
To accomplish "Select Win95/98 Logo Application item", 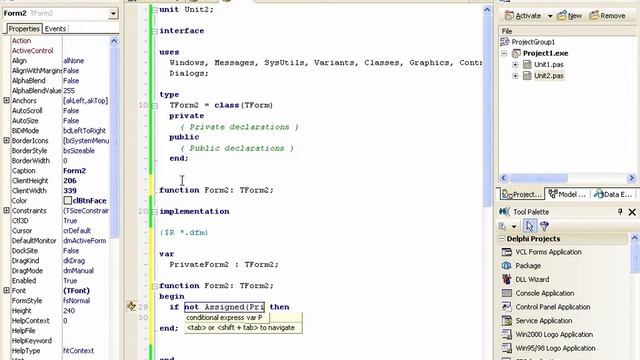I will click(x=555, y=349).
